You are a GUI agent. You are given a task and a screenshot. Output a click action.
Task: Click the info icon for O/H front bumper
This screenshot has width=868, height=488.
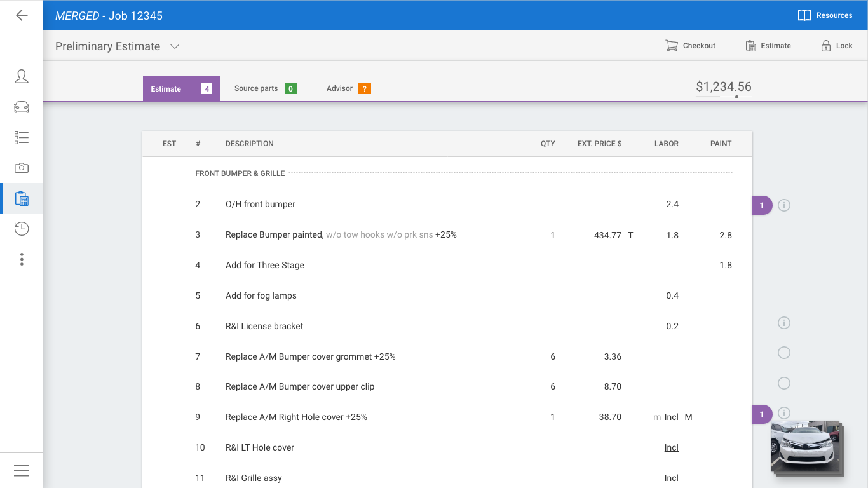coord(784,205)
